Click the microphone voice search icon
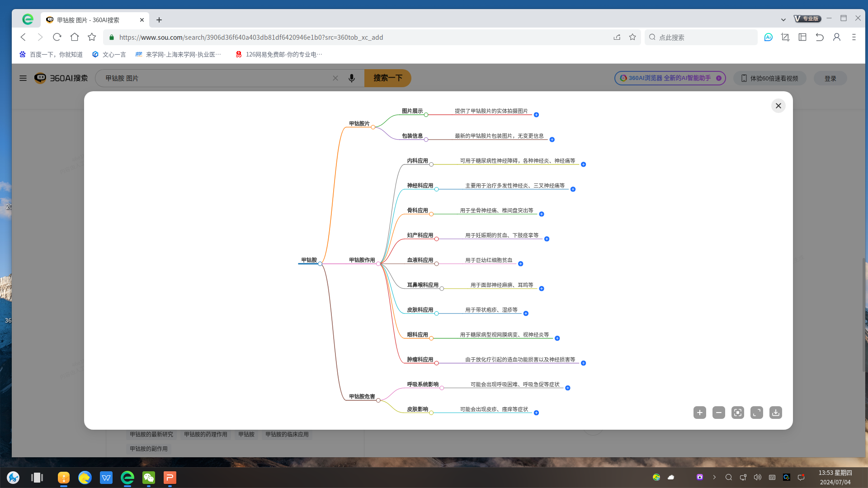The image size is (868, 488). point(351,78)
